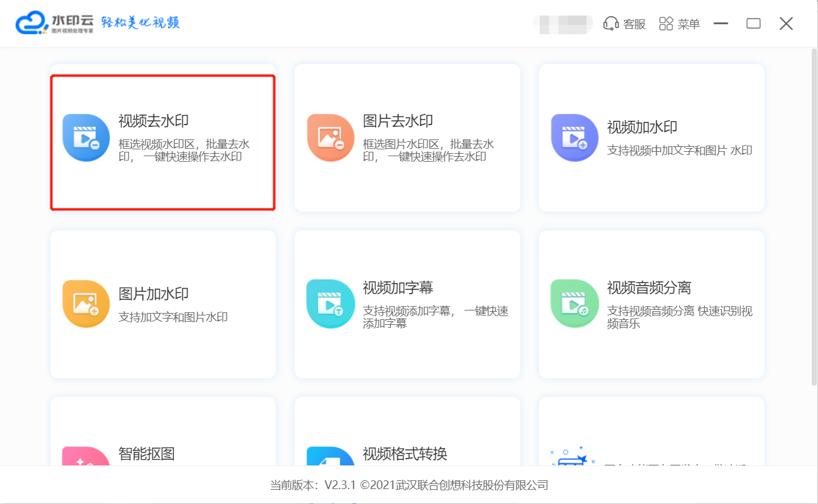Click the 客服 label
The image size is (818, 504).
[x=634, y=24]
